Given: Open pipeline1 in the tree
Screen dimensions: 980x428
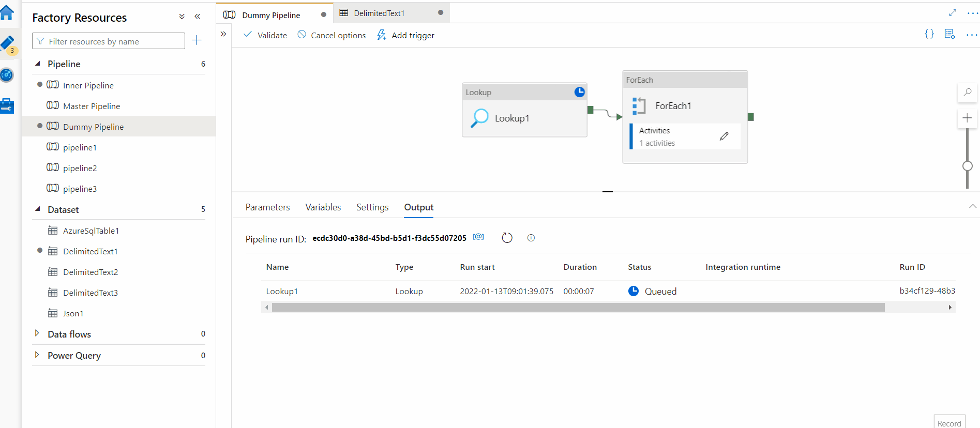Looking at the screenshot, I should (x=80, y=147).
